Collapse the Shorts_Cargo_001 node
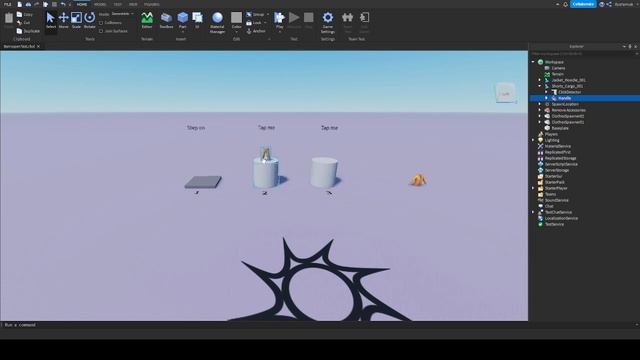640x360 pixels. (540, 86)
